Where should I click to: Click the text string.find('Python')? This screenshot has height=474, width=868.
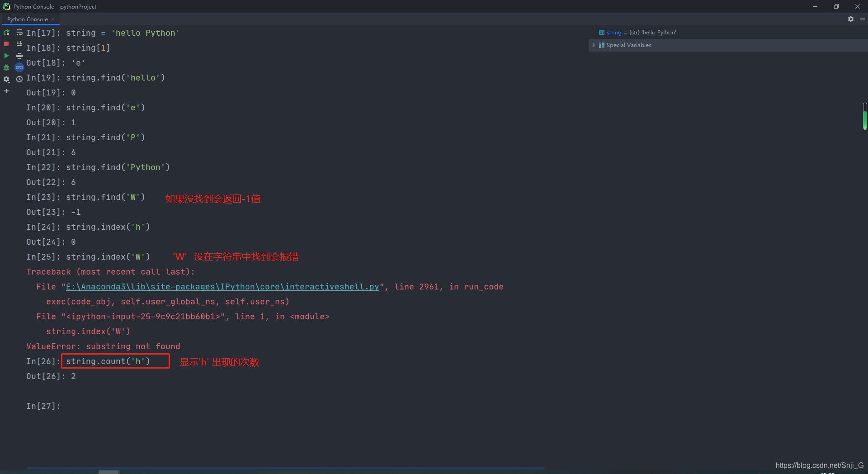[118, 167]
